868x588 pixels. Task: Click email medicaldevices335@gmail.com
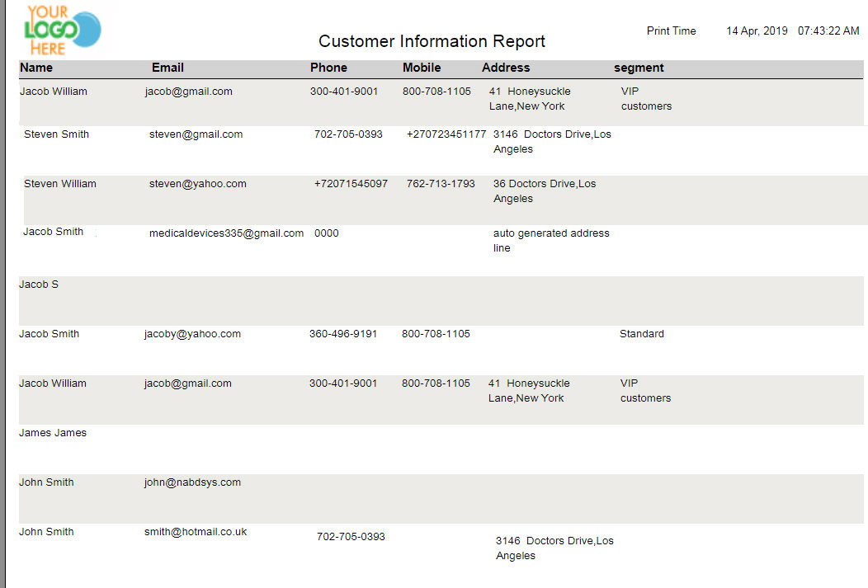[x=226, y=233]
